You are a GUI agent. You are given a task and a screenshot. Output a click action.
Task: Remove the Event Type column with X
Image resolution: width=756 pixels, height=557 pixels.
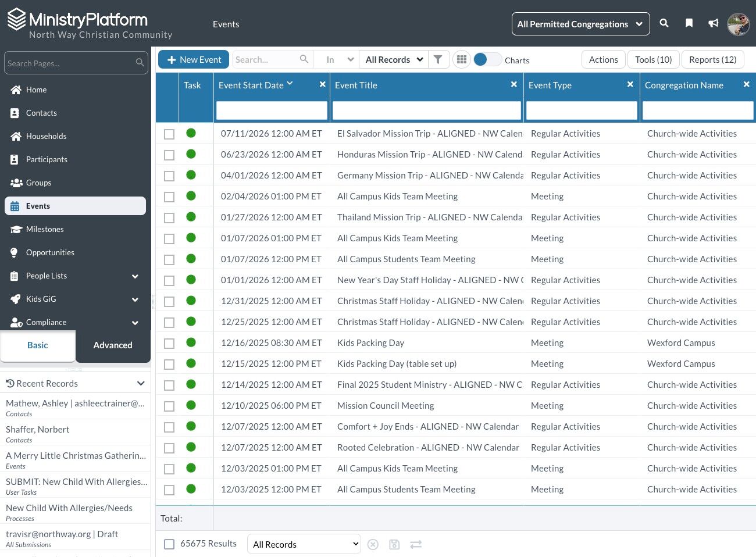point(630,84)
